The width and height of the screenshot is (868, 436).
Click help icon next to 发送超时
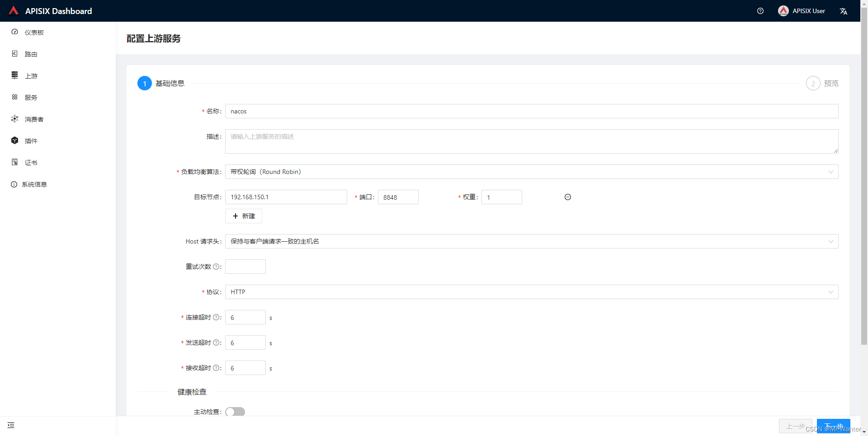(216, 342)
